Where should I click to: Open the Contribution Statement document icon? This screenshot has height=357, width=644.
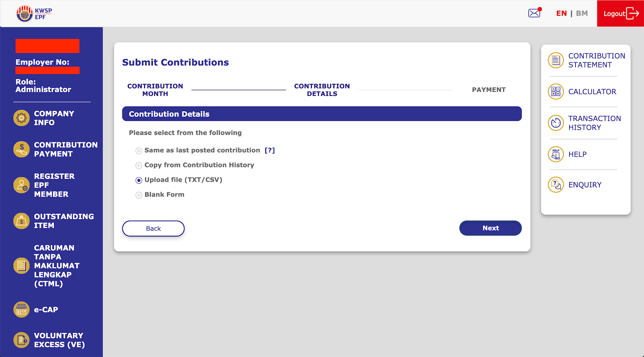(x=556, y=60)
